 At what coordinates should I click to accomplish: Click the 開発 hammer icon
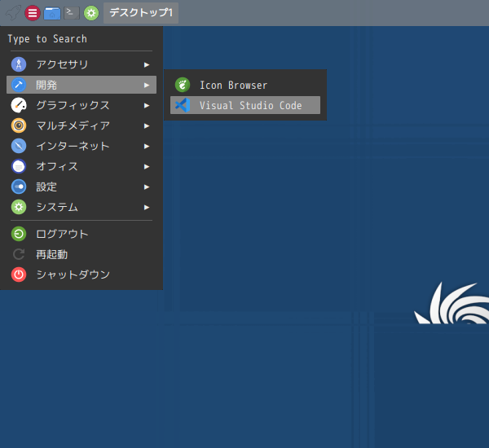pos(19,85)
